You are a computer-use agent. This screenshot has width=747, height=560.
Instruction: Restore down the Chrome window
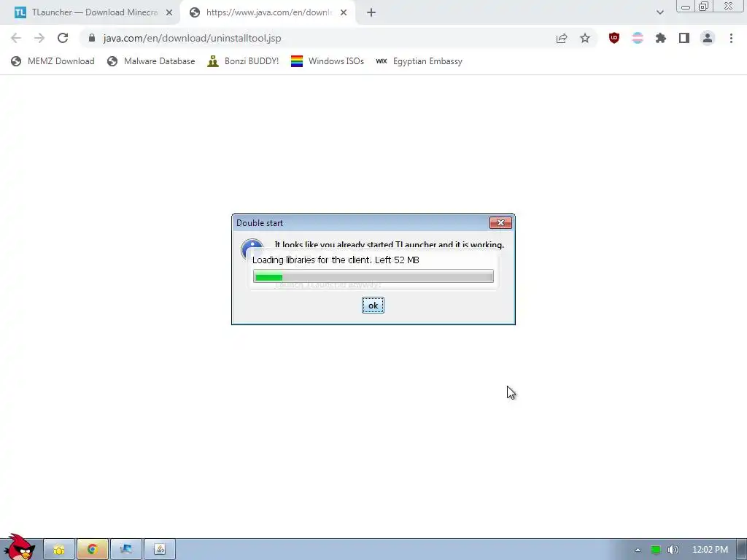pos(703,7)
